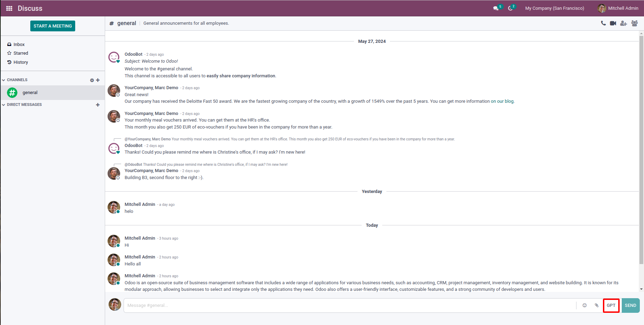Click the Mitchell Admin name above 'Hi'
The image size is (644, 325).
point(140,238)
